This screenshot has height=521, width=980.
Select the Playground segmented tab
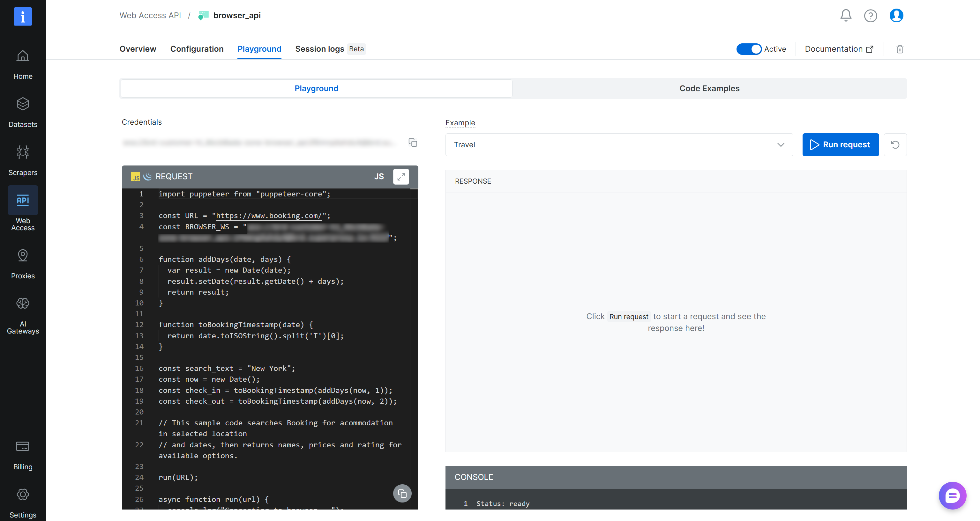[x=316, y=89]
